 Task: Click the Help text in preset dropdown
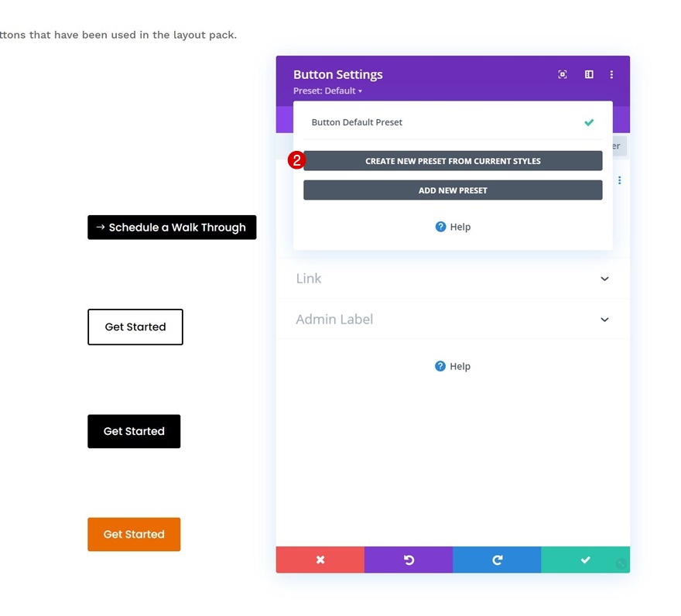click(460, 227)
